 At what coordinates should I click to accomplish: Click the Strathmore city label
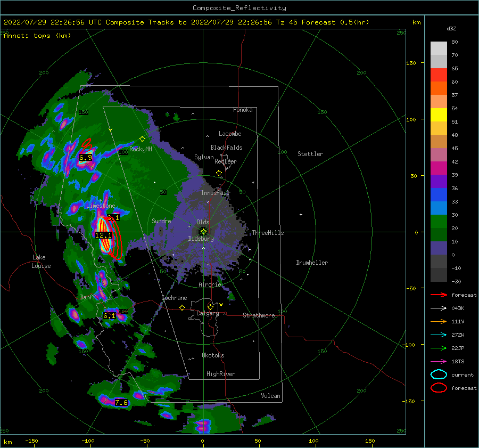click(x=259, y=315)
